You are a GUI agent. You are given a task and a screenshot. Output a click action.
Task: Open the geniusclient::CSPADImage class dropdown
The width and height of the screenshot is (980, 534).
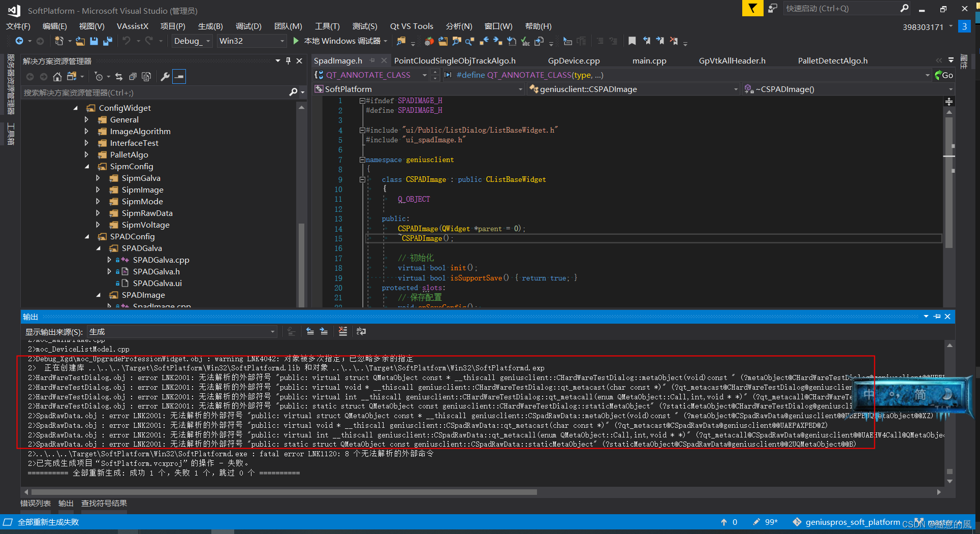[x=634, y=89]
